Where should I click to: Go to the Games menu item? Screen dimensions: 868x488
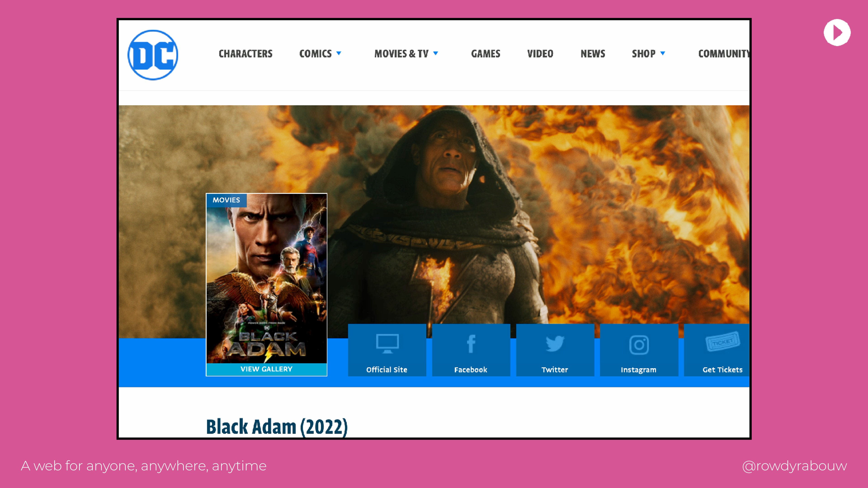[485, 54]
